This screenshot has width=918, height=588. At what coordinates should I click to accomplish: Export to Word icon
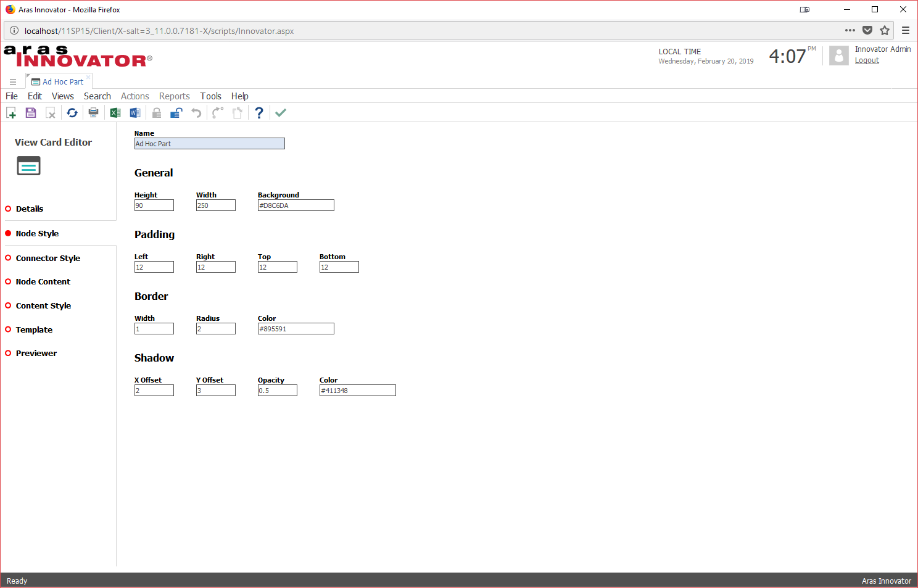click(135, 113)
